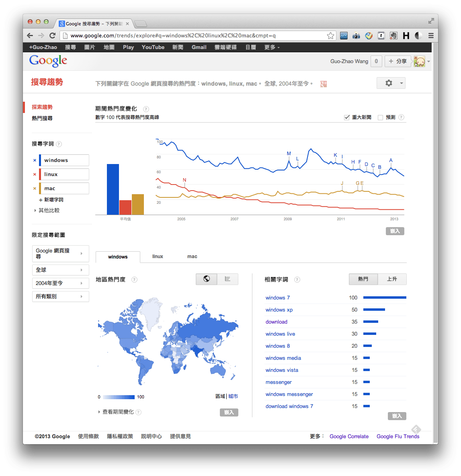Click the 分享 share button
The image size is (461, 476).
click(398, 61)
